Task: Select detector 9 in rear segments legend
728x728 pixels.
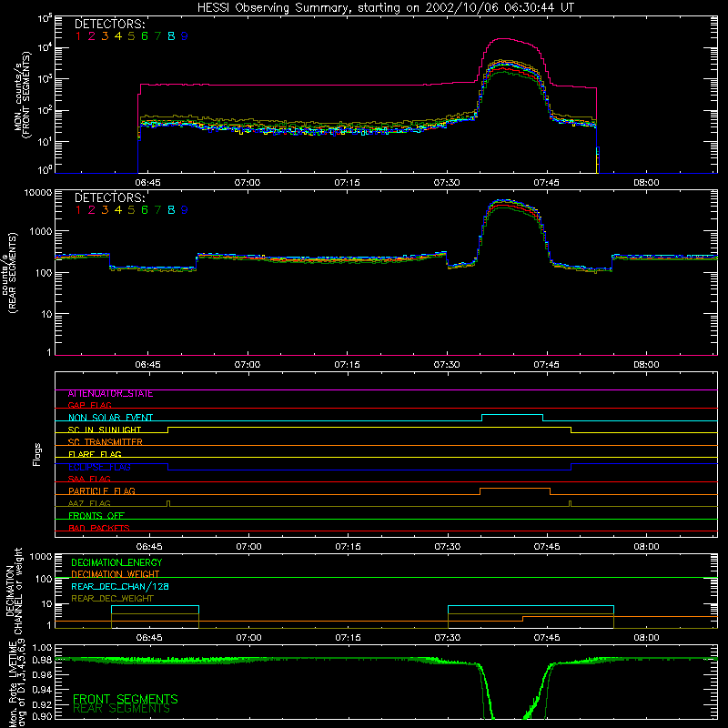Action: [x=185, y=210]
